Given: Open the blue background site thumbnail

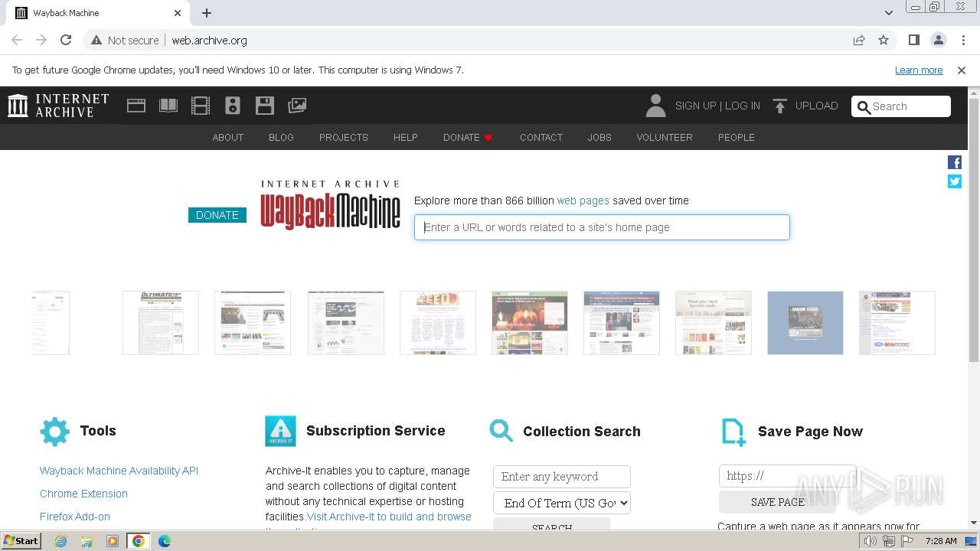Looking at the screenshot, I should (x=805, y=323).
